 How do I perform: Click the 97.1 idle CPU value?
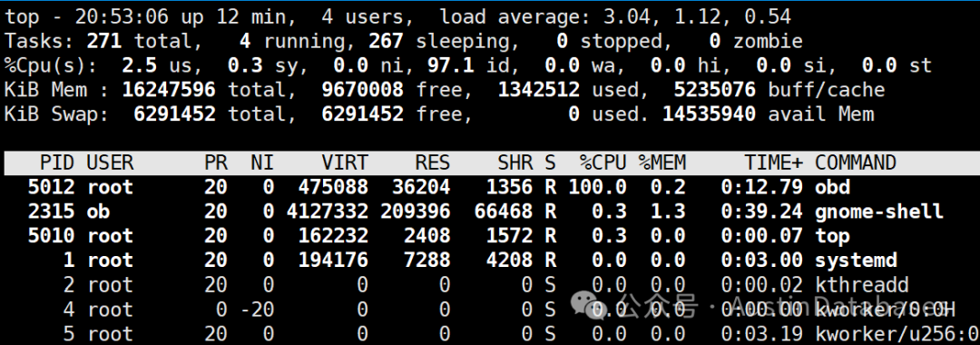pyautogui.click(x=451, y=65)
